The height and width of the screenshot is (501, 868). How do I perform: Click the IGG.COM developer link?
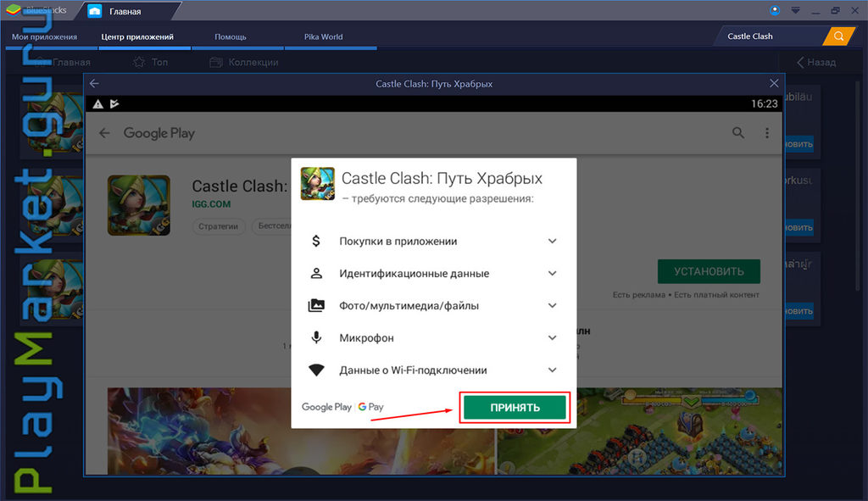(211, 203)
